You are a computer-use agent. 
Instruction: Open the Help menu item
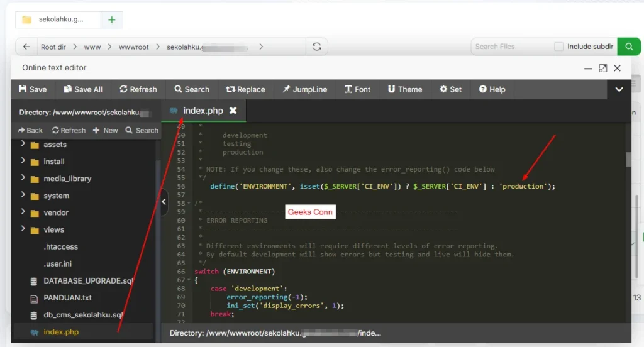[492, 89]
